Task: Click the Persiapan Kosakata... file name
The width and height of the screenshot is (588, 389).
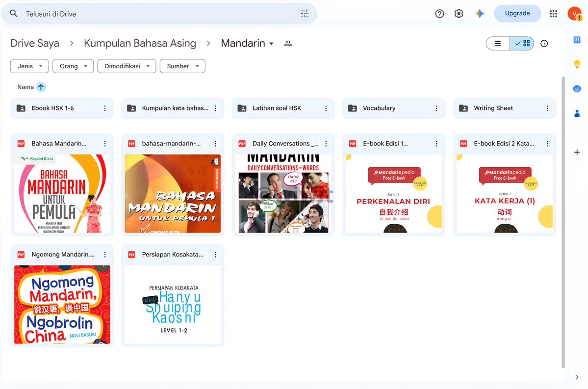Action: [173, 255]
